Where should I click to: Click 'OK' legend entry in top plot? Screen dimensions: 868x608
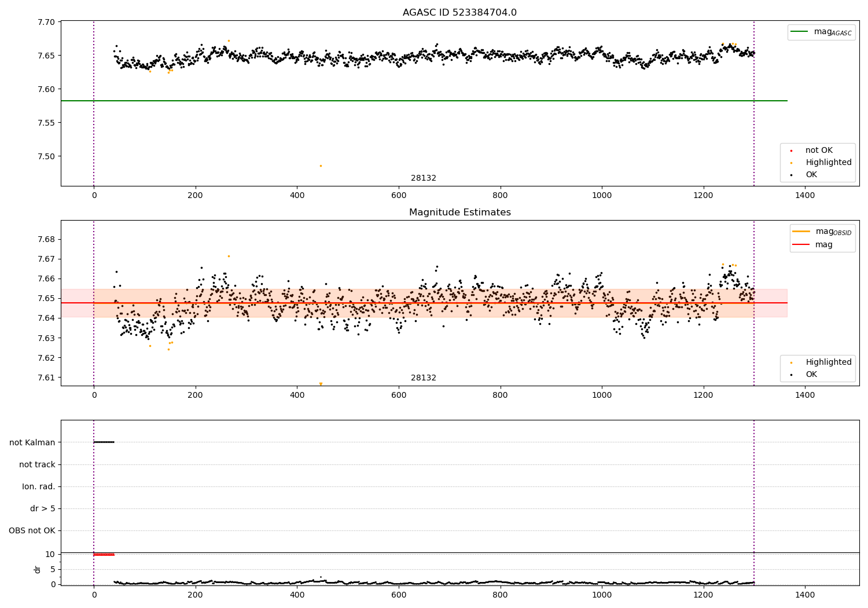804,175
